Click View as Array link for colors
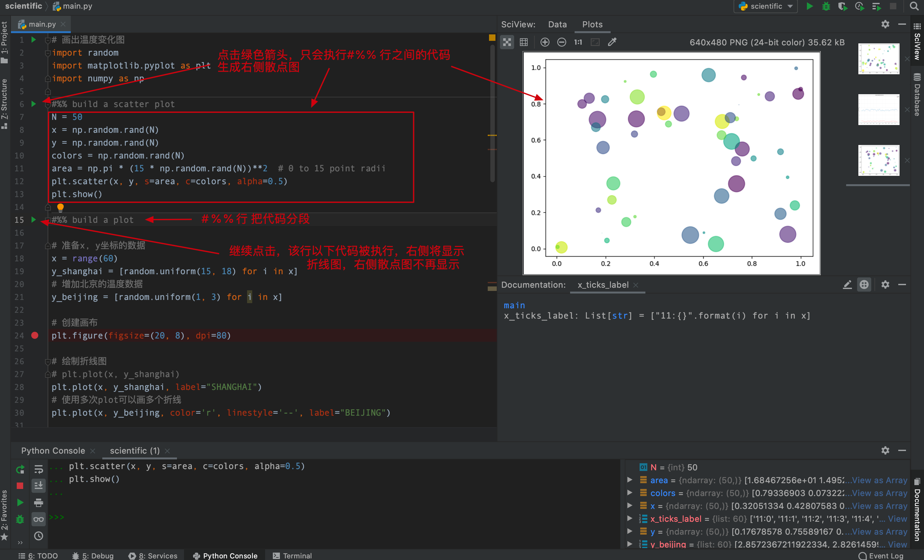The width and height of the screenshot is (924, 560). coord(879,493)
